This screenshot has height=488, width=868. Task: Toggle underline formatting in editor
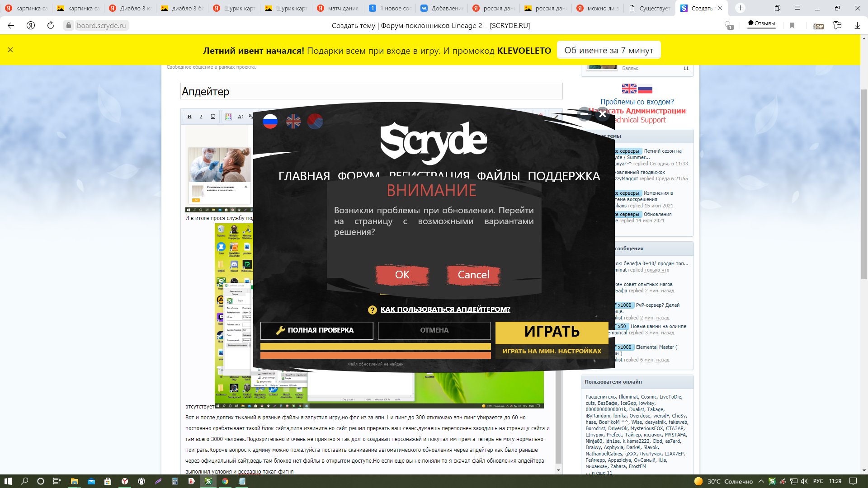(x=213, y=117)
